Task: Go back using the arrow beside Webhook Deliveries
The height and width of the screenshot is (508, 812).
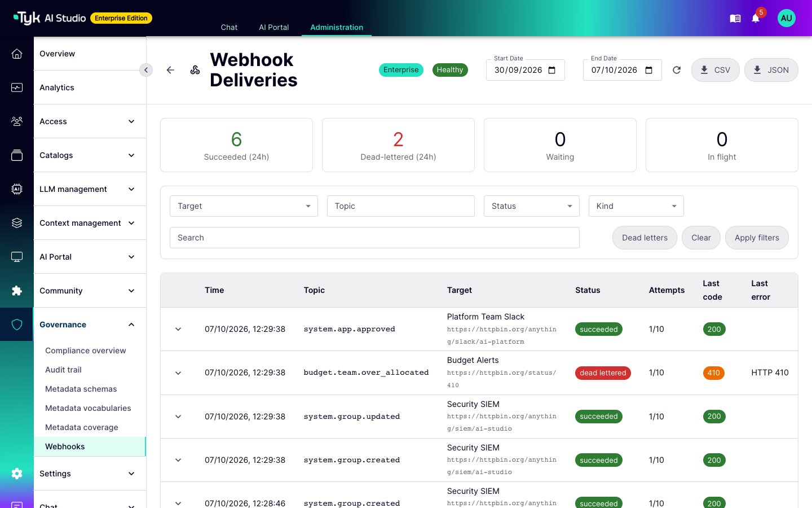Action: click(x=170, y=70)
